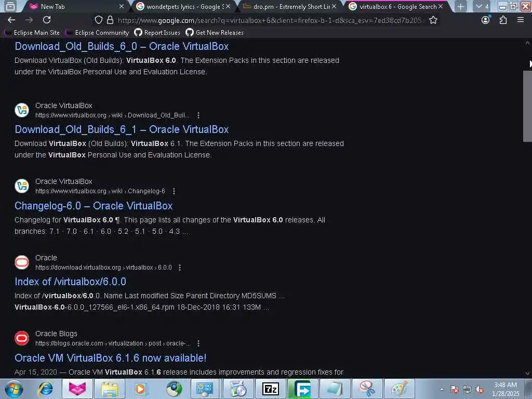Open the clock showing 3:48 AM
Screen dimensions: 532x399
[506, 389]
